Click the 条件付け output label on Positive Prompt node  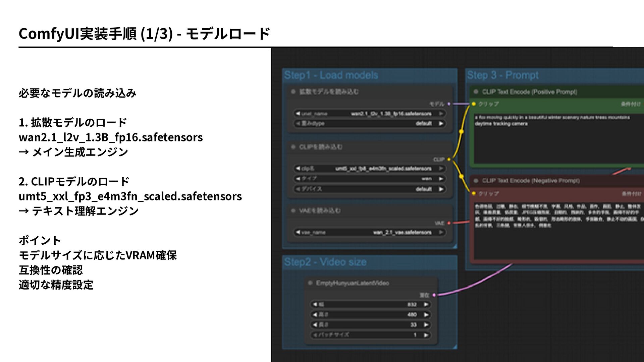(x=631, y=104)
